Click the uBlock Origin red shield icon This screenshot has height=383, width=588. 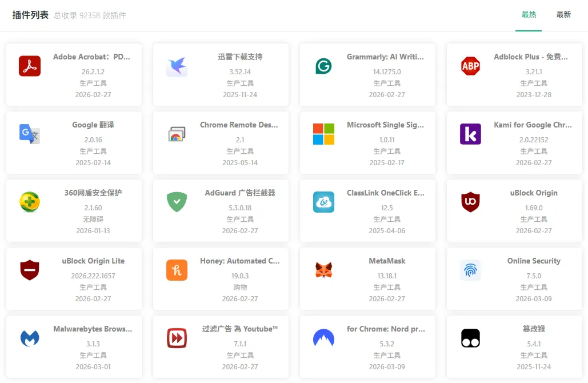(x=470, y=202)
